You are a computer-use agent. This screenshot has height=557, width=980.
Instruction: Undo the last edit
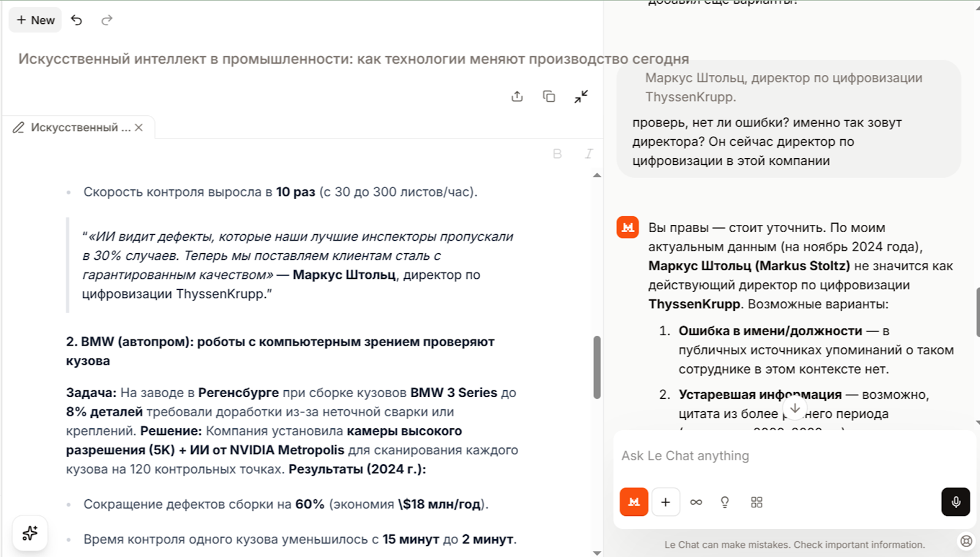tap(77, 20)
